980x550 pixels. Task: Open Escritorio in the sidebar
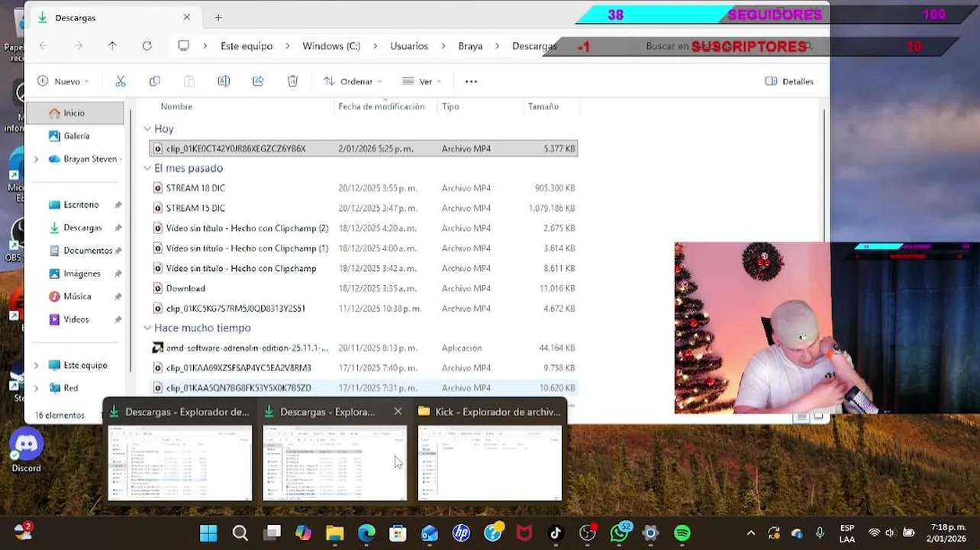click(81, 205)
